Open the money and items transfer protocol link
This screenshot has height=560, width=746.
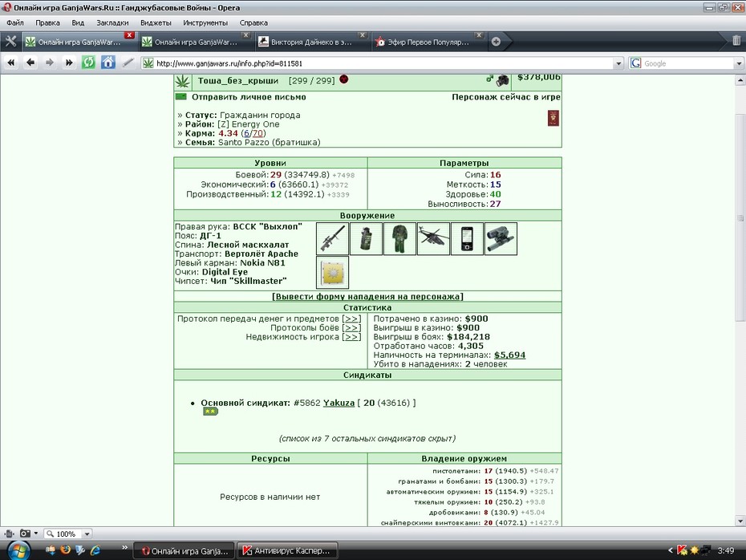pyautogui.click(x=351, y=319)
